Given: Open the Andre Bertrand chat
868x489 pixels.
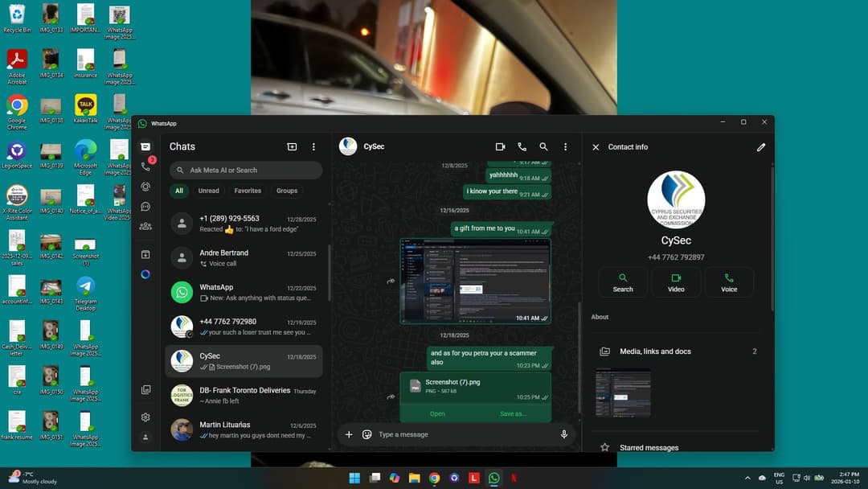Looking at the screenshot, I should click(244, 258).
